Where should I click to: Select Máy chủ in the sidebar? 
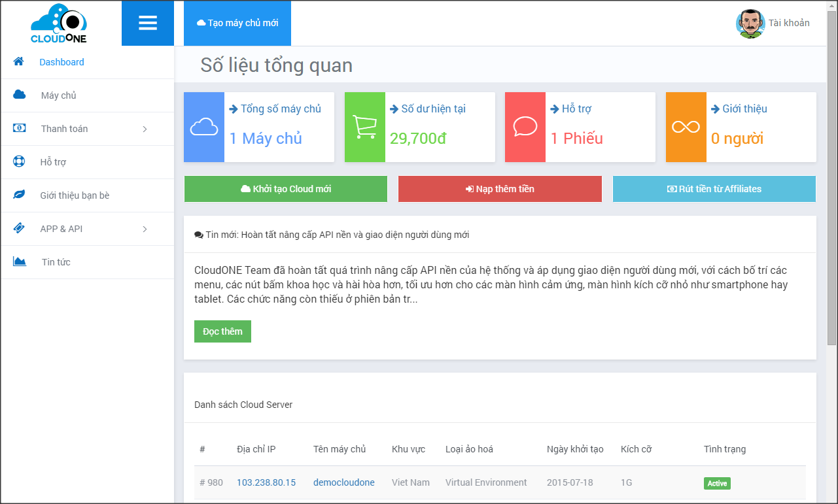[58, 95]
